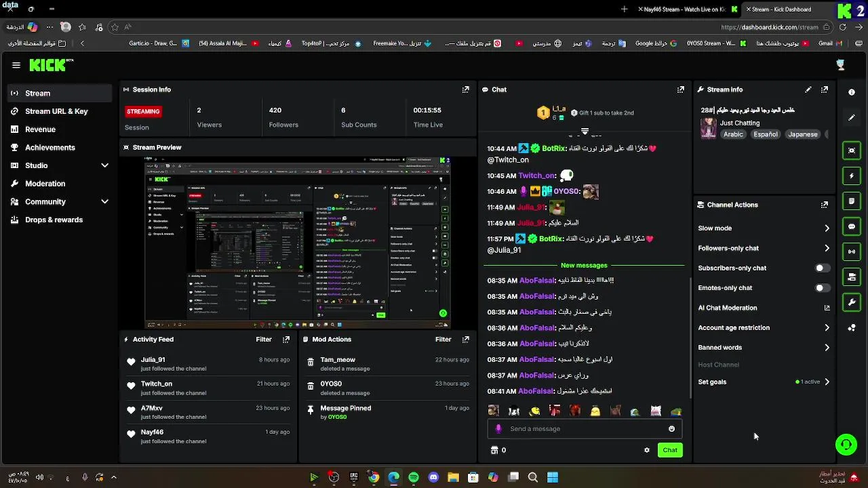This screenshot has height=488, width=868.
Task: Click the note page icon in right sidebar
Action: click(x=852, y=201)
